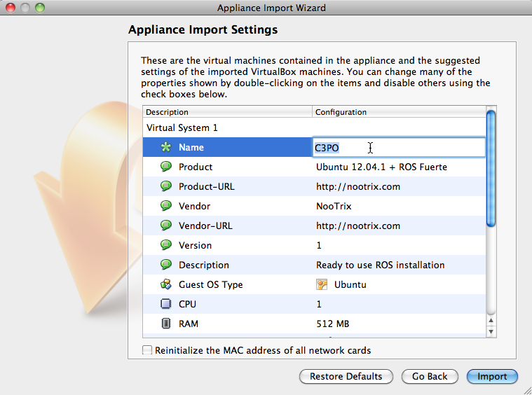This screenshot has width=532, height=395.
Task: Click the Vendor row speech bubble icon
Action: (x=166, y=206)
